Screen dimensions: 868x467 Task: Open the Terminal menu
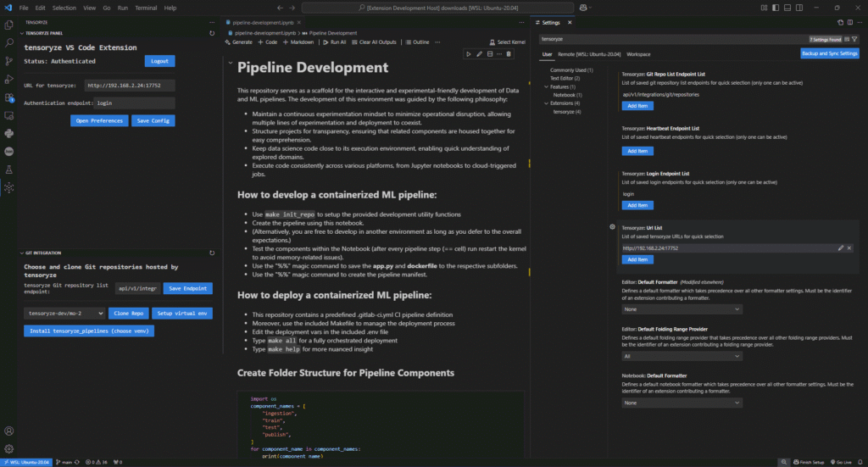(x=146, y=8)
